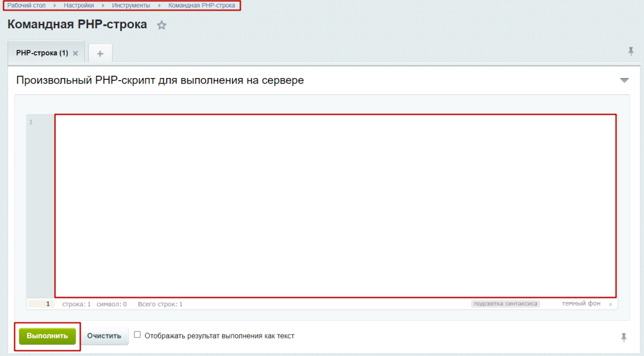Enable Отображать результат выполнения как текст checkbox
The width and height of the screenshot is (644, 356).
click(x=138, y=335)
